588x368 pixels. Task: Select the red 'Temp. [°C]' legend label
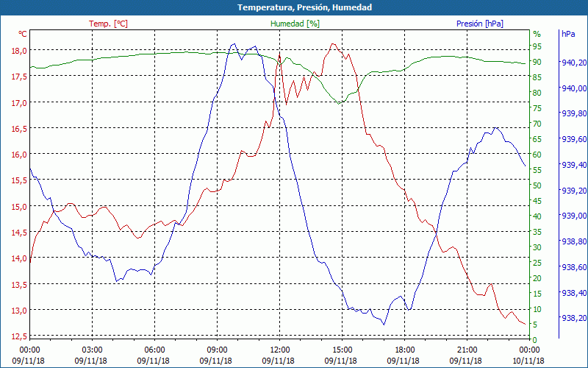pyautogui.click(x=108, y=24)
